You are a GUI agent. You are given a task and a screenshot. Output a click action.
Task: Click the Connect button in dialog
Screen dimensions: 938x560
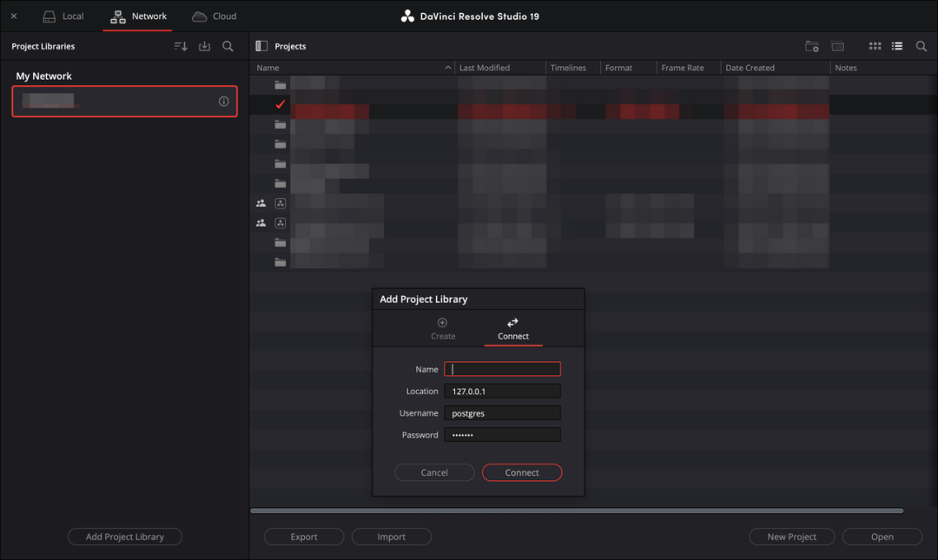pos(522,472)
